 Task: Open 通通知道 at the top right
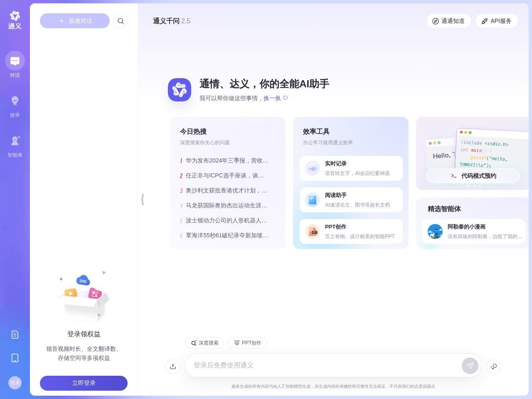pyautogui.click(x=448, y=21)
